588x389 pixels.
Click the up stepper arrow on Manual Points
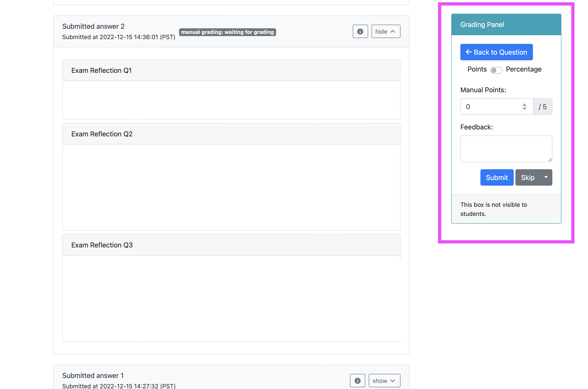[524, 105]
